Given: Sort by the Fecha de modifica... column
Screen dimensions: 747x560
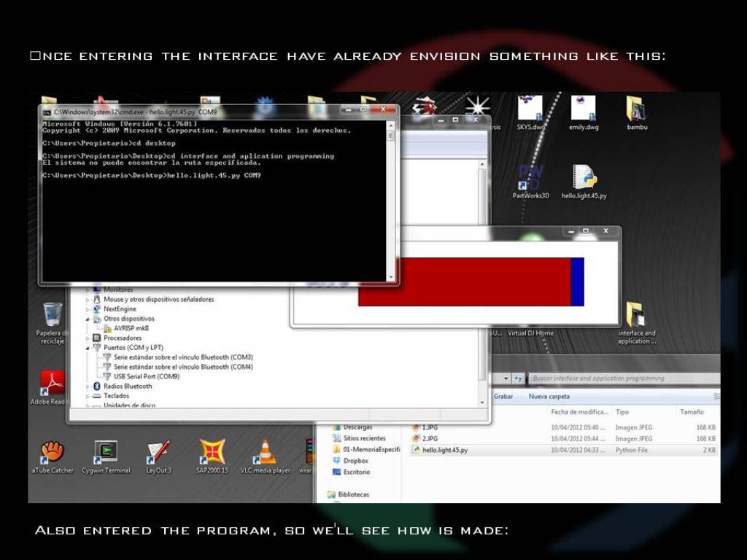Looking at the screenshot, I should tap(579, 412).
